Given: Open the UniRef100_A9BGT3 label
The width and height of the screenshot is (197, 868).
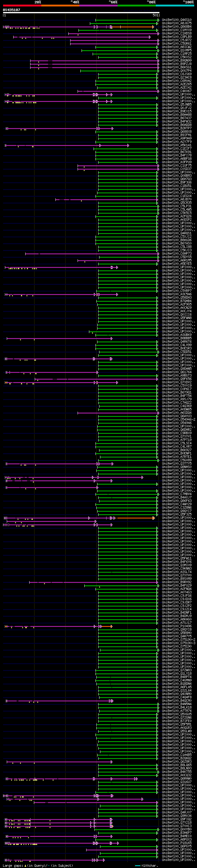Looking at the screenshot, I should point(177,375).
